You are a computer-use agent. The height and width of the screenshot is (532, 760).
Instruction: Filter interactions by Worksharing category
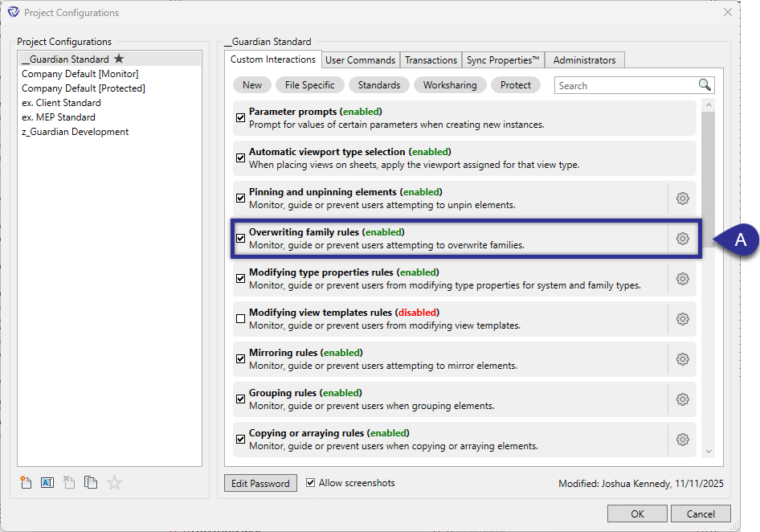(451, 84)
